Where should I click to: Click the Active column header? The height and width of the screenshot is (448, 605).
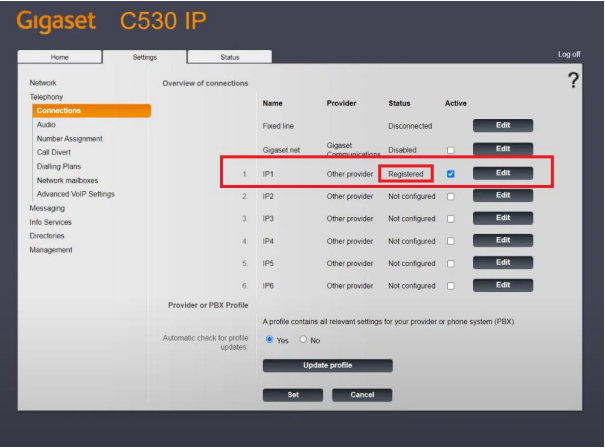point(455,103)
